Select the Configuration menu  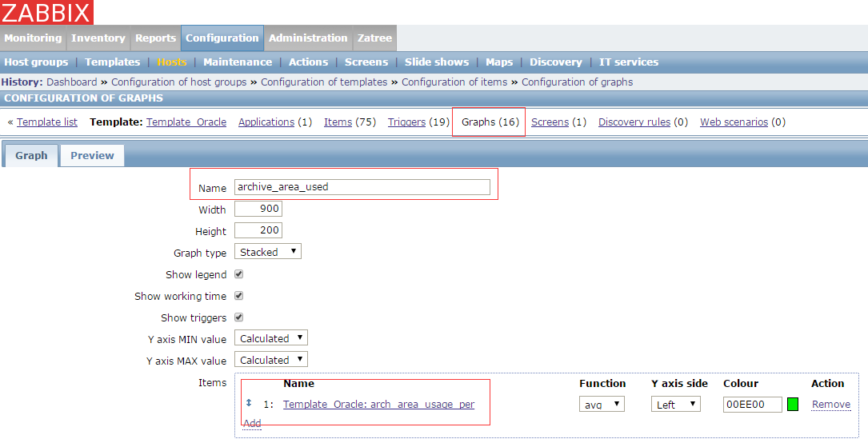tap(222, 38)
